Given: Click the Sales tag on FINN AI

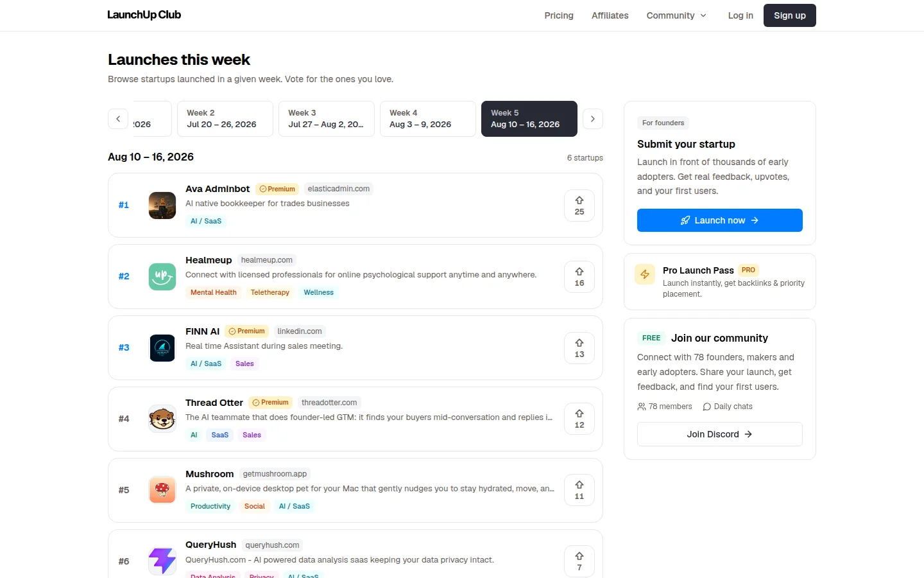Looking at the screenshot, I should coord(244,363).
